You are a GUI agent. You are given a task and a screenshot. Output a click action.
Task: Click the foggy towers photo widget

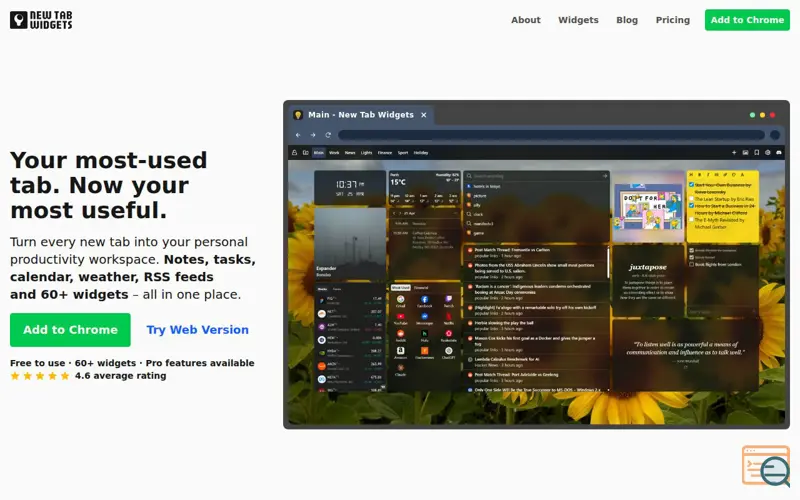tap(350, 244)
